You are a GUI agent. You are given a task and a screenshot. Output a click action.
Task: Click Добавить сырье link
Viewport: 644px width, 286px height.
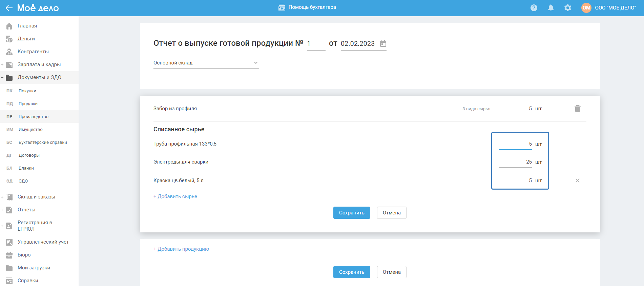[175, 196]
